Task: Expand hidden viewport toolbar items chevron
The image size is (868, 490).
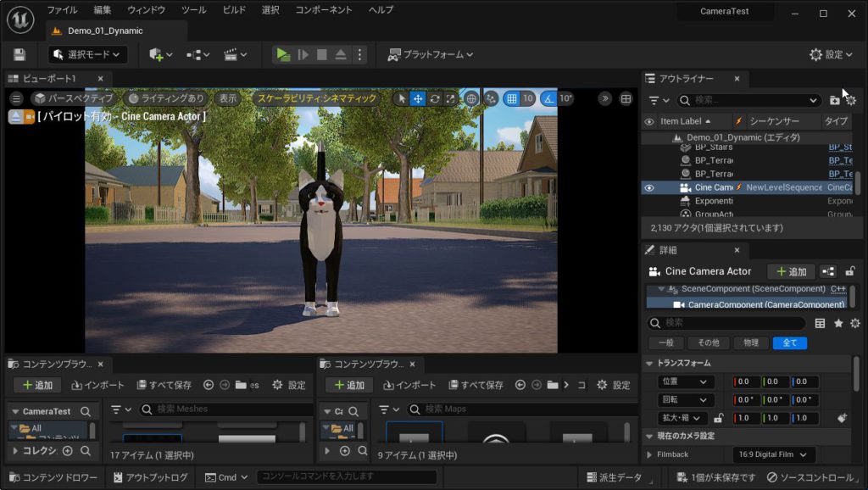Action: (605, 98)
